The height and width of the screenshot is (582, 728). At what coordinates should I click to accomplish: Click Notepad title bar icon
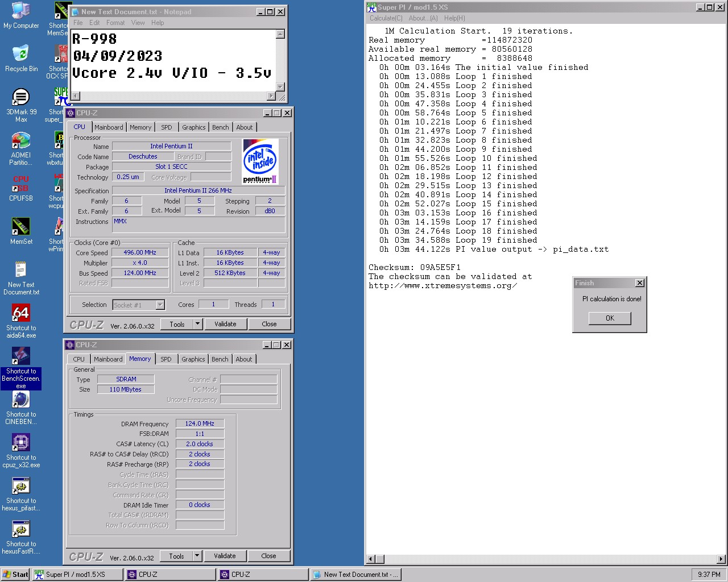(x=76, y=11)
